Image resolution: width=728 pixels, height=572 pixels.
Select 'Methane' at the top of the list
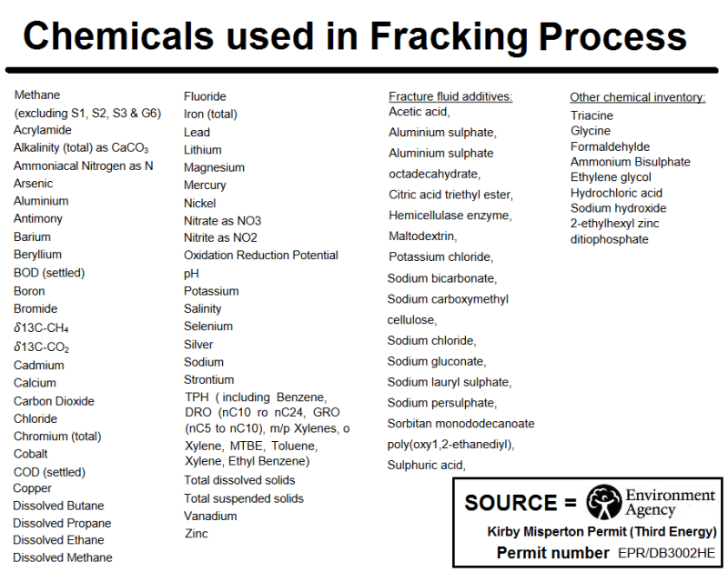[x=37, y=95]
